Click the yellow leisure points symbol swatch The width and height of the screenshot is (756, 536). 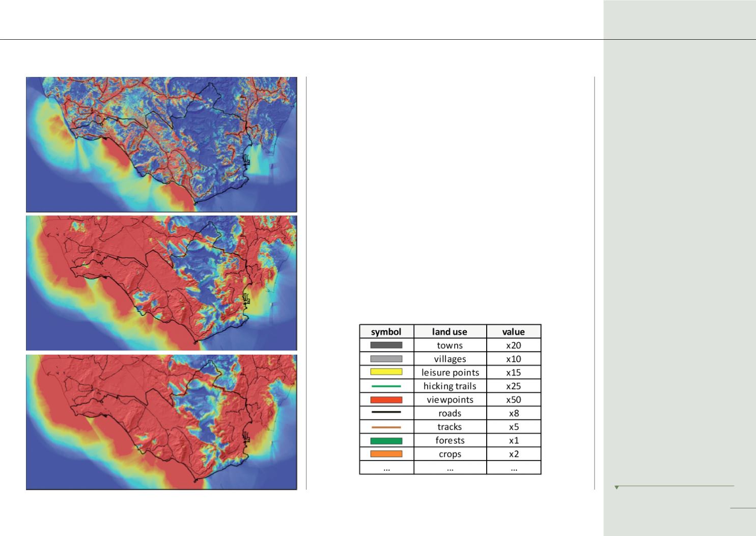pos(386,372)
